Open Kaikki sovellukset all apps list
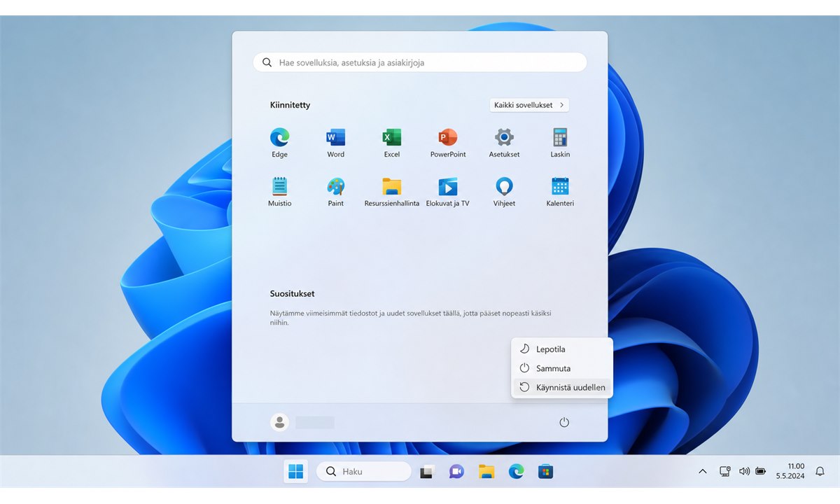The image size is (840, 504). tap(529, 105)
